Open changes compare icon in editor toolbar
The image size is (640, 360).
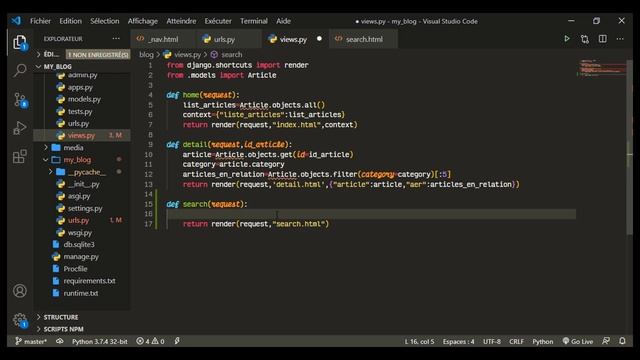coord(585,39)
